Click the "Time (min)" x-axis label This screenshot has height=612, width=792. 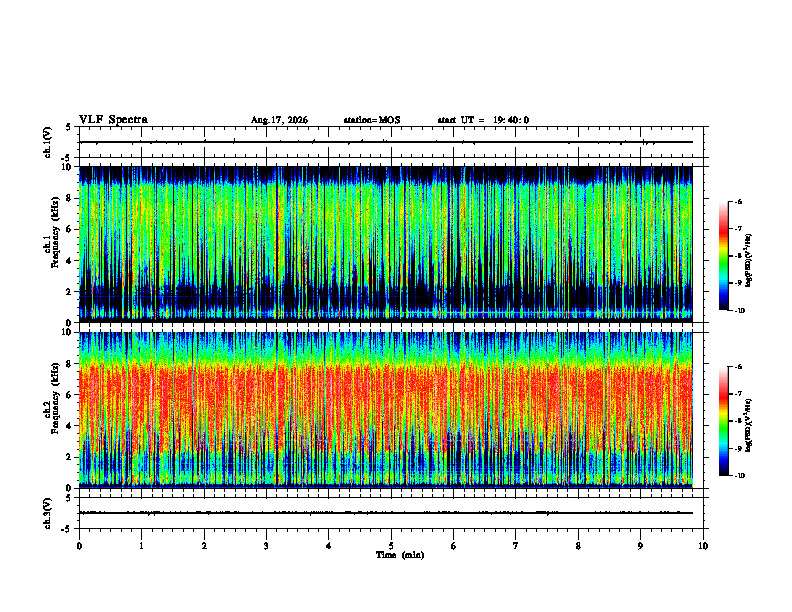pyautogui.click(x=400, y=555)
